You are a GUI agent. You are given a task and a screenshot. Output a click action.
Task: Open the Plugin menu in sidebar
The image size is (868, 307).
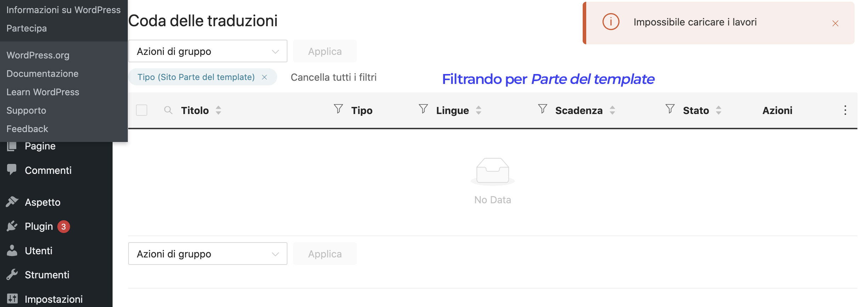39,226
